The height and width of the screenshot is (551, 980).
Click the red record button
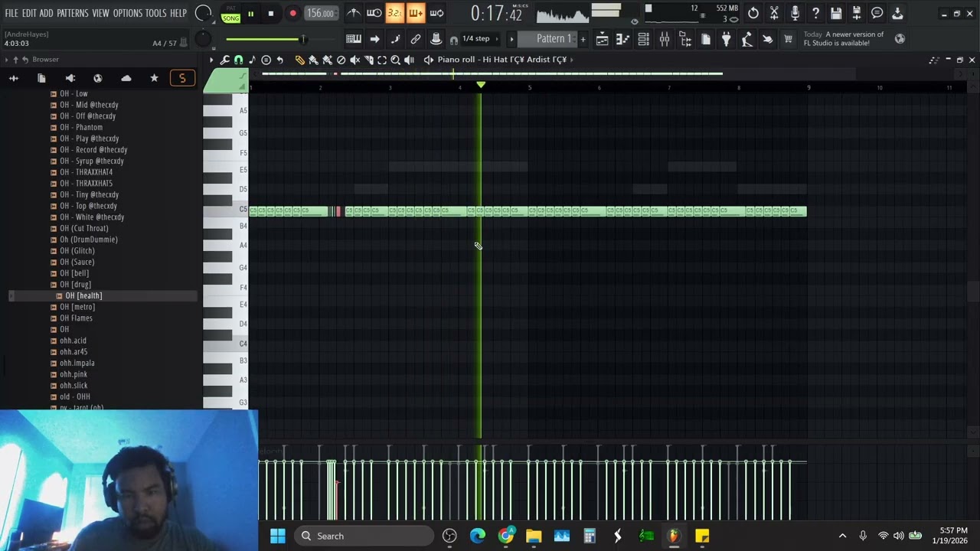click(x=292, y=14)
